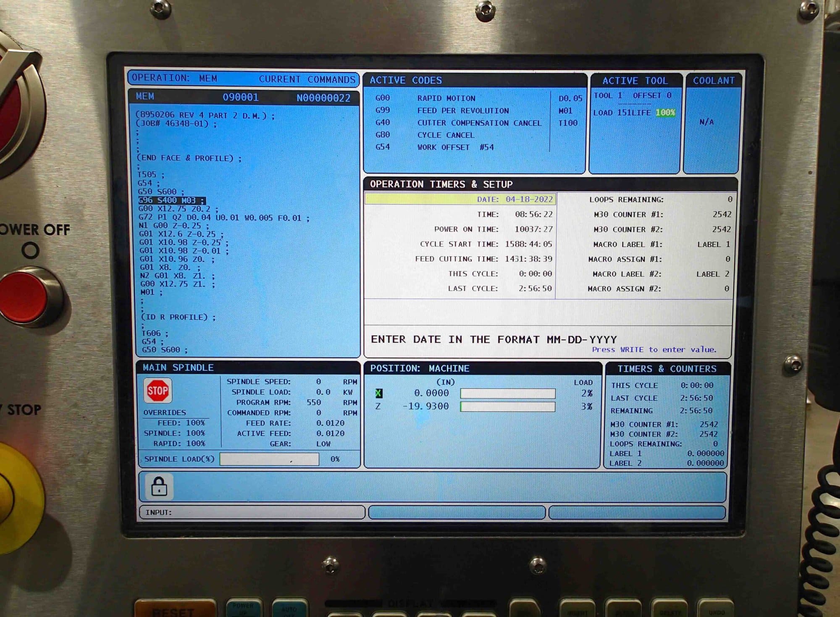Click the Press WRITE to enter value hint
This screenshot has width=840, height=617.
point(654,349)
